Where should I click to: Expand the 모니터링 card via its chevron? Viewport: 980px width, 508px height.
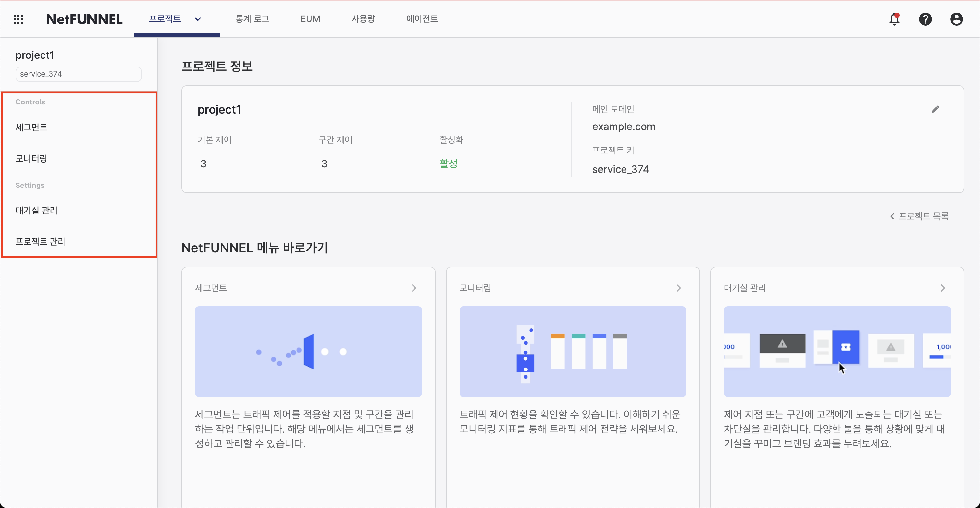[678, 288]
